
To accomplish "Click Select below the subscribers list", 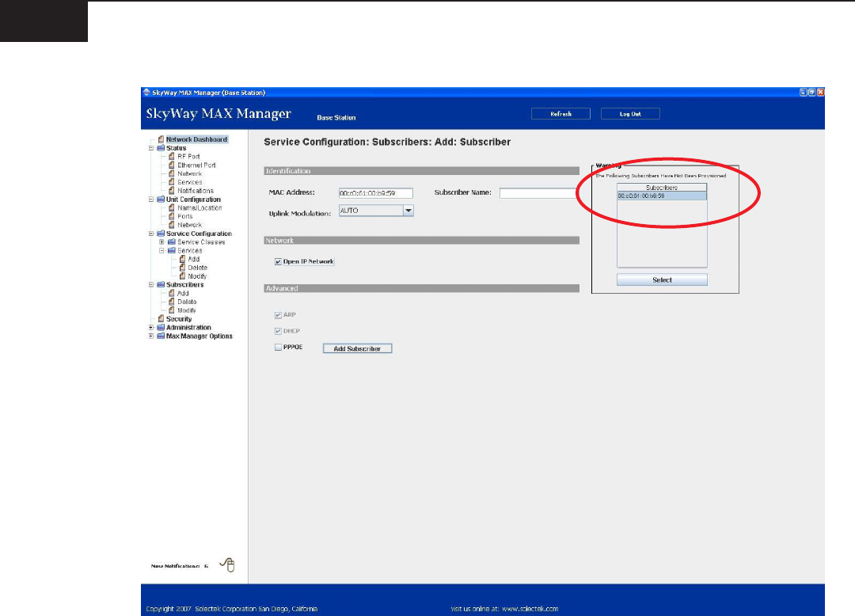I will click(662, 279).
